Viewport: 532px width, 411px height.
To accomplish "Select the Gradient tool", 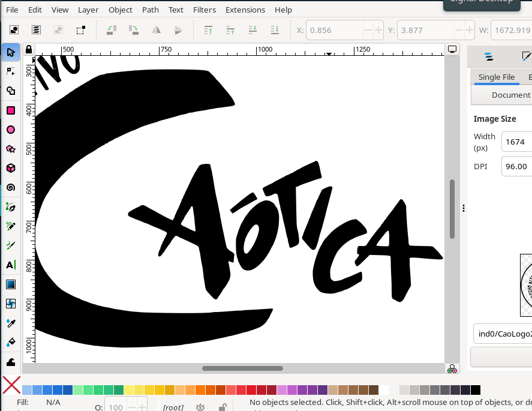I will tap(11, 284).
